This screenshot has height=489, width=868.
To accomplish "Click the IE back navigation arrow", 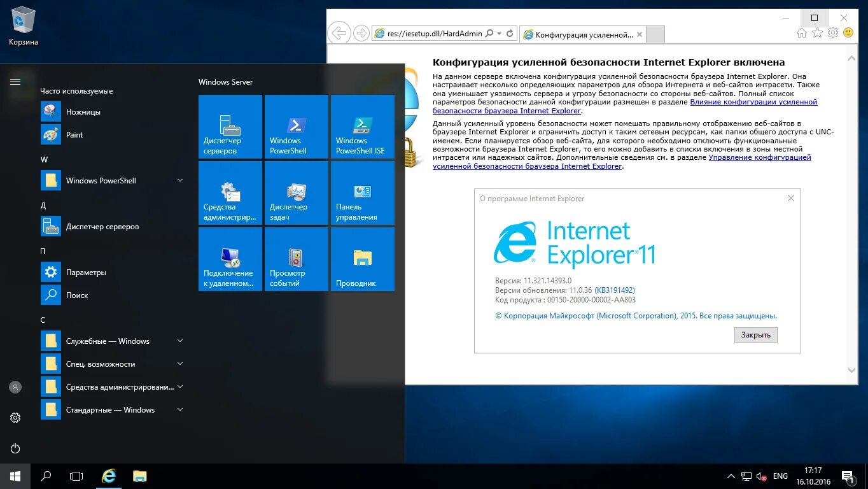I will click(340, 33).
